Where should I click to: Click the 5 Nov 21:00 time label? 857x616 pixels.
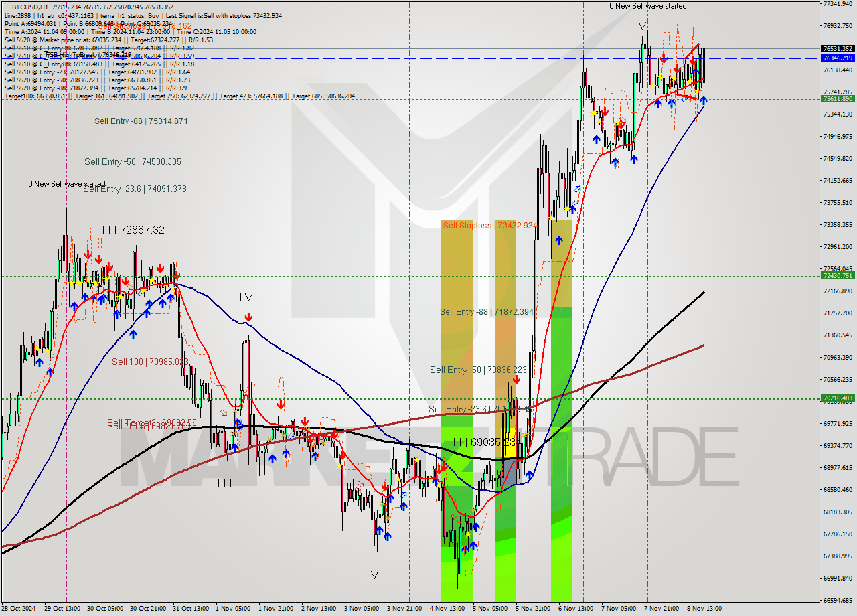tap(534, 609)
